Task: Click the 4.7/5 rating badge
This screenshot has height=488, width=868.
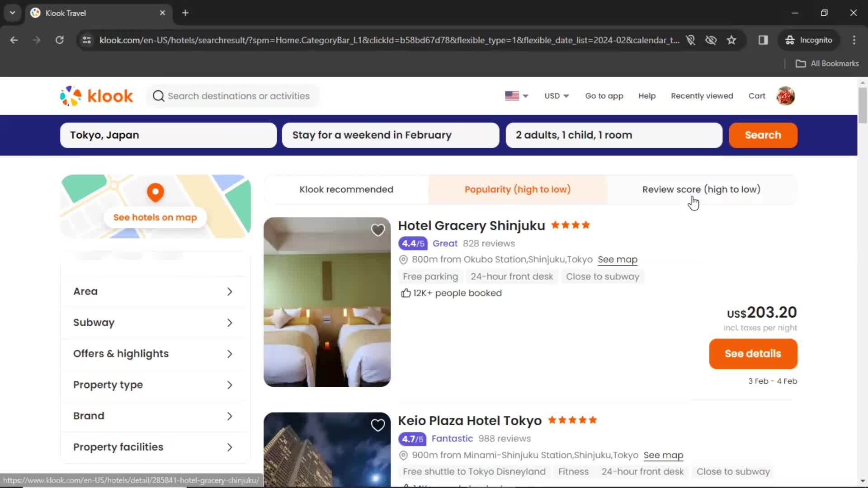Action: (412, 439)
